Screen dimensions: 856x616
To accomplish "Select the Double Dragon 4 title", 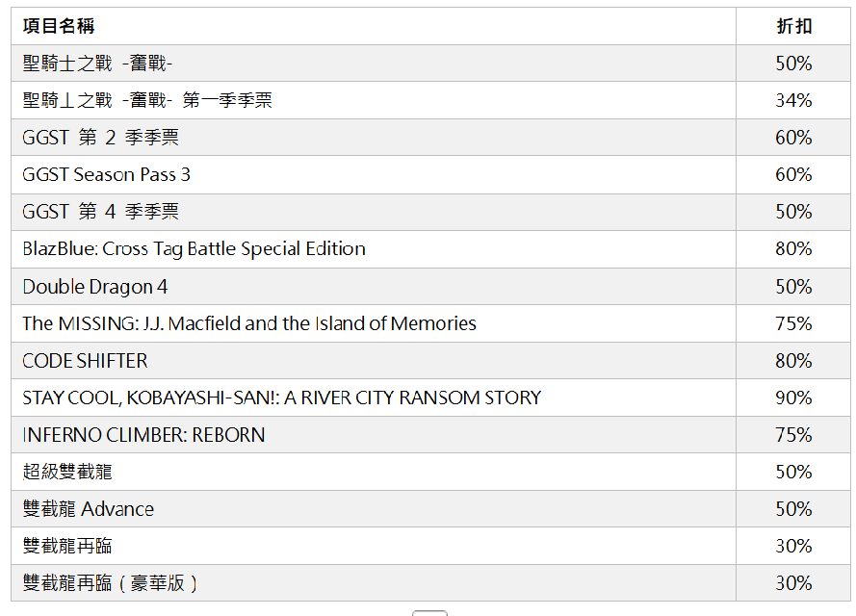I will click(x=95, y=287).
